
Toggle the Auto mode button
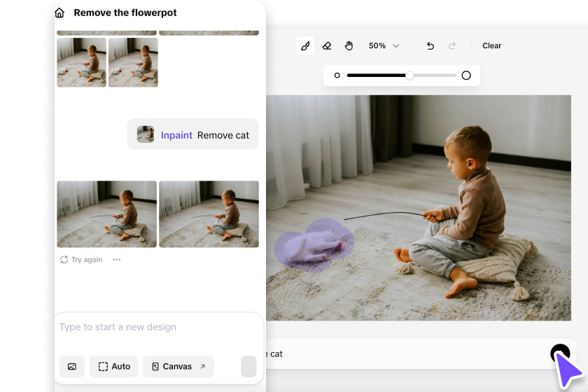point(113,366)
